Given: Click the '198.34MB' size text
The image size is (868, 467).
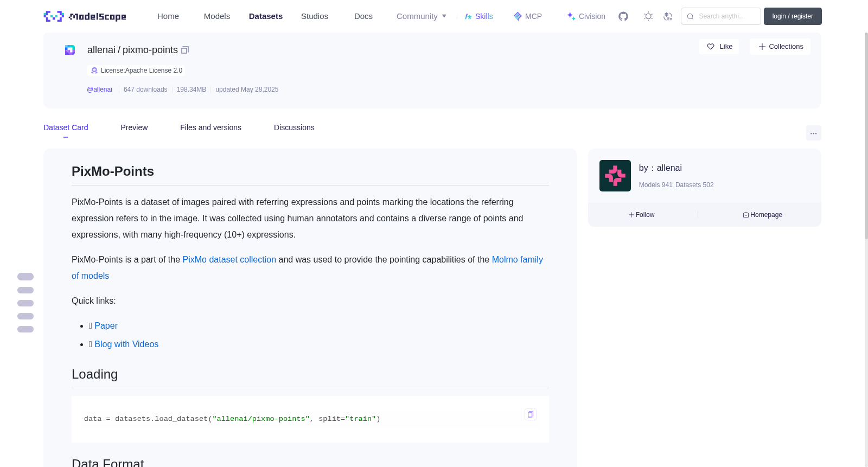Looking at the screenshot, I should [192, 89].
